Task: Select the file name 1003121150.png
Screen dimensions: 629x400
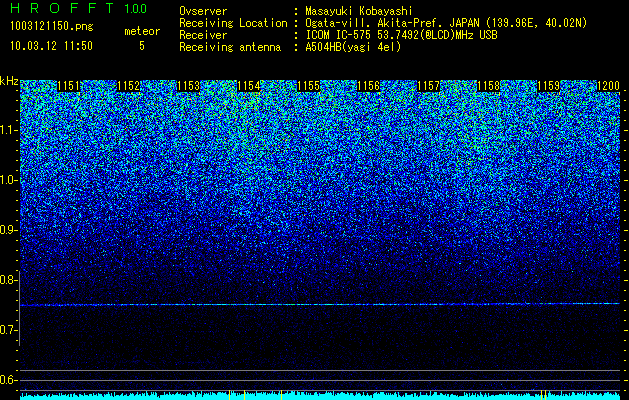Action: click(52, 27)
